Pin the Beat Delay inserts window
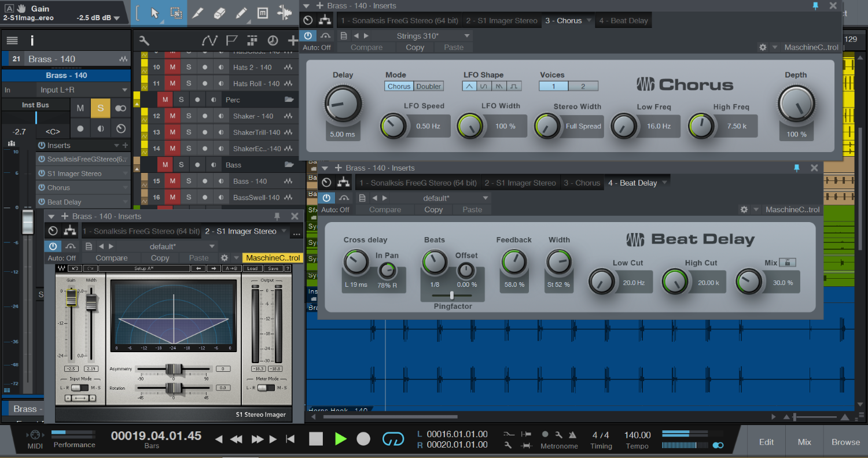Screen dimensions: 868x458 [x=796, y=168]
